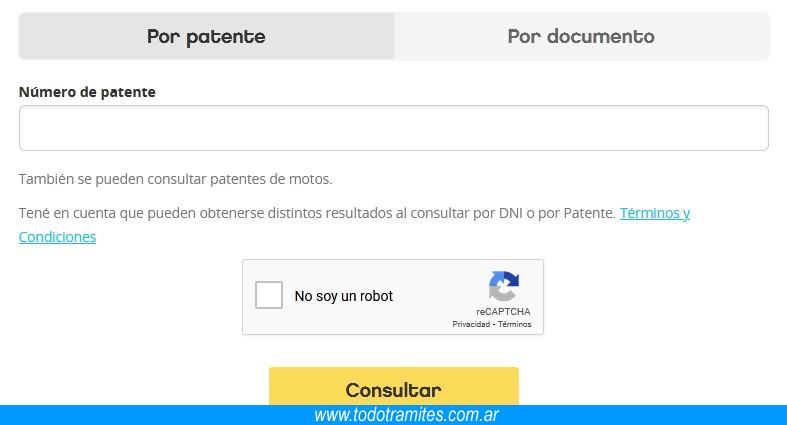The height and width of the screenshot is (425, 787).
Task: Open the reCAPTCHA Privacidad link
Action: click(471, 324)
